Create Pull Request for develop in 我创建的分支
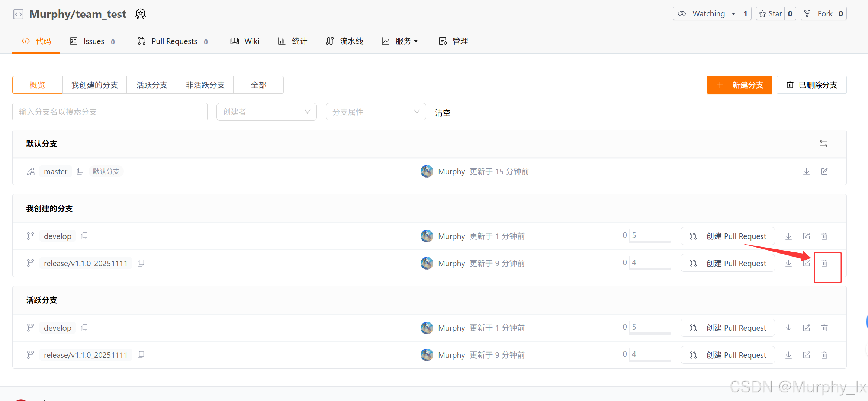This screenshot has width=868, height=401. (728, 236)
